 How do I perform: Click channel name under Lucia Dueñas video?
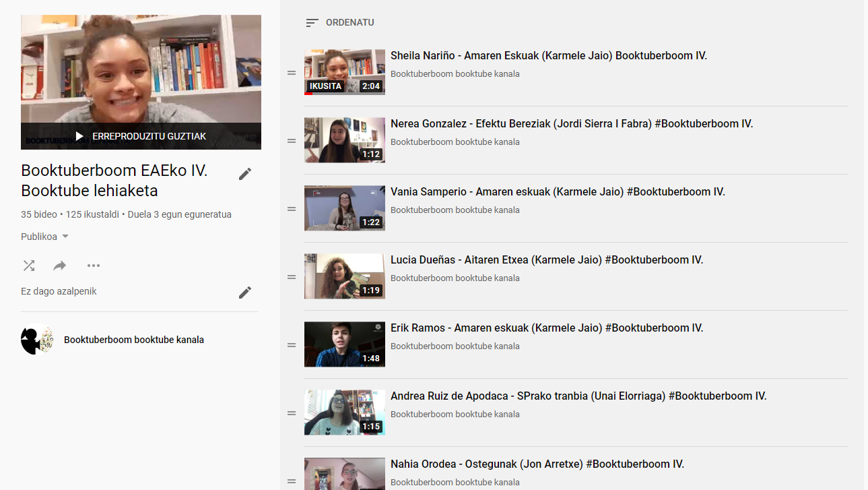[x=455, y=278]
